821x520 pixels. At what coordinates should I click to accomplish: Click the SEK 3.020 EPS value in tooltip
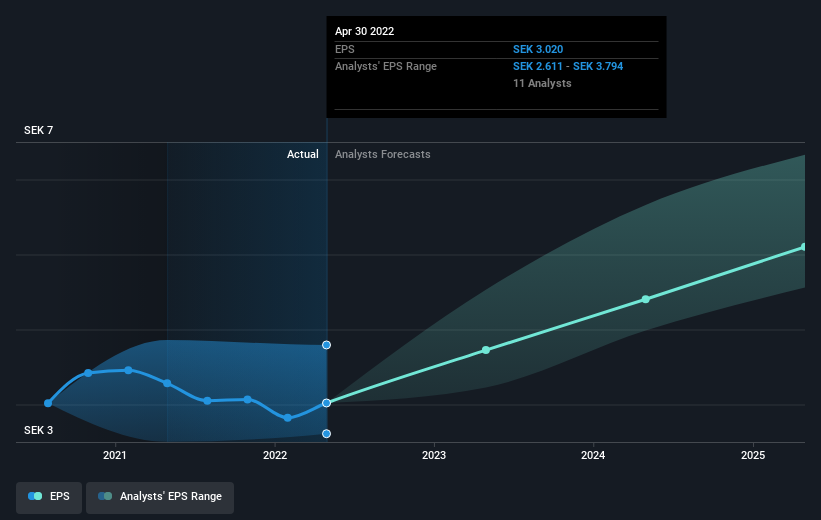pos(538,49)
